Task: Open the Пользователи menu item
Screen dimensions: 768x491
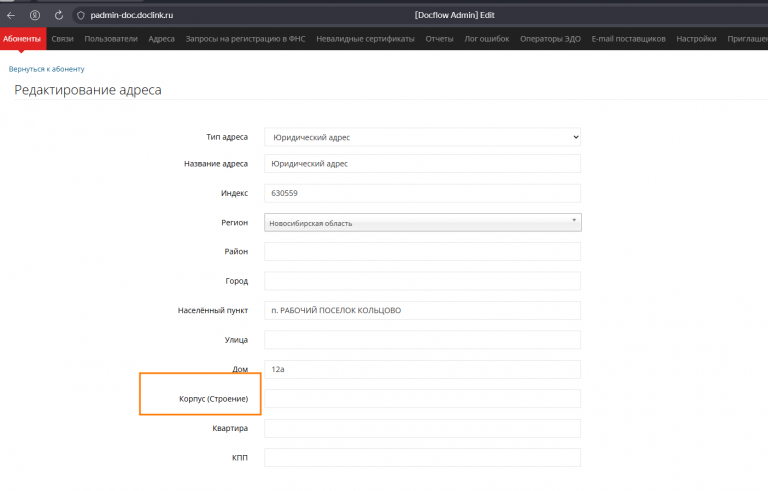Action: pos(111,39)
